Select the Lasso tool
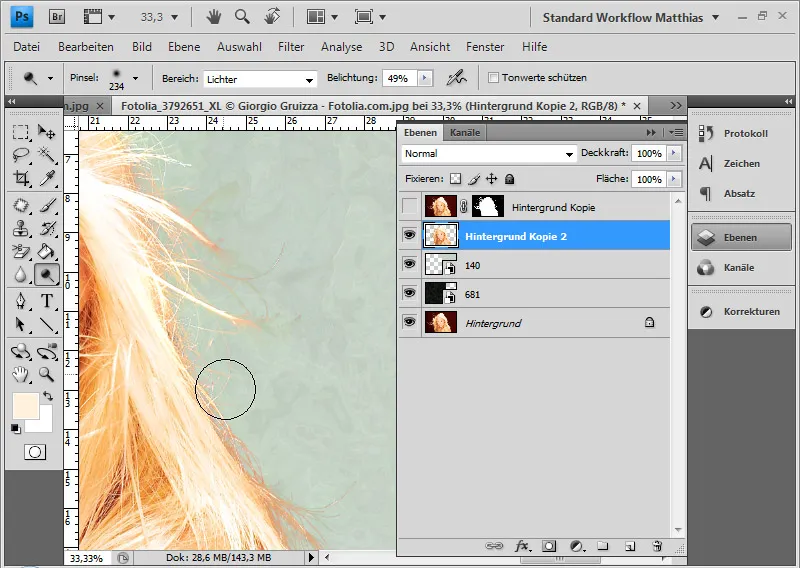The image size is (800, 568). point(20,155)
